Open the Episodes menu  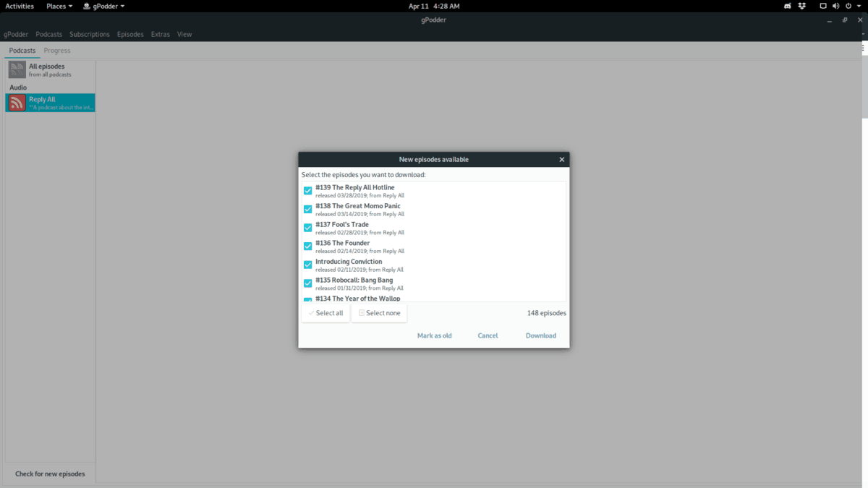(x=130, y=34)
